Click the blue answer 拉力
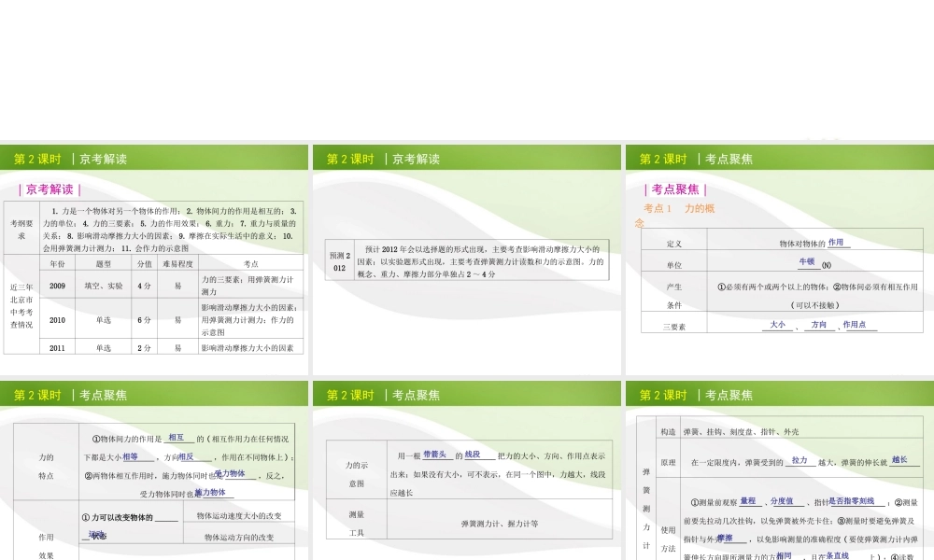Screen dimensions: 934x560 800,460
